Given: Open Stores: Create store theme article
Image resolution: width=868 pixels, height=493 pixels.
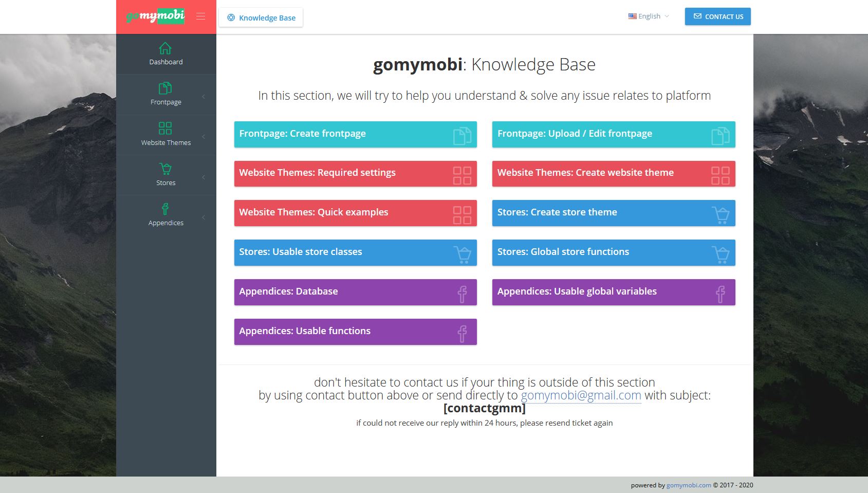Looking at the screenshot, I should point(614,213).
